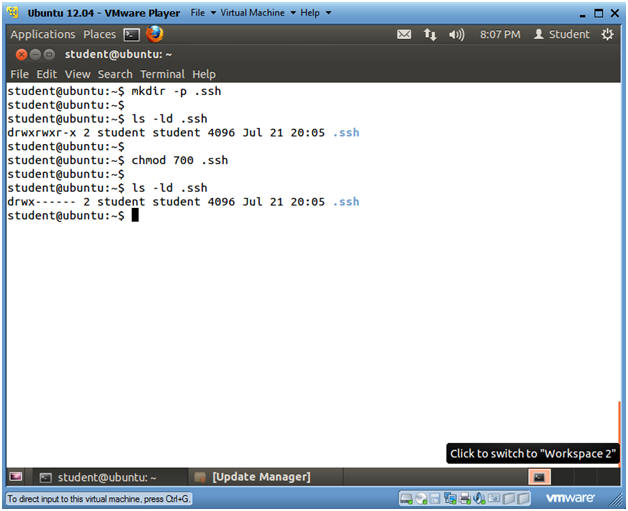The image size is (628, 511).
Task: Click the 'mkdir -p .ssh' command text
Action: point(176,91)
